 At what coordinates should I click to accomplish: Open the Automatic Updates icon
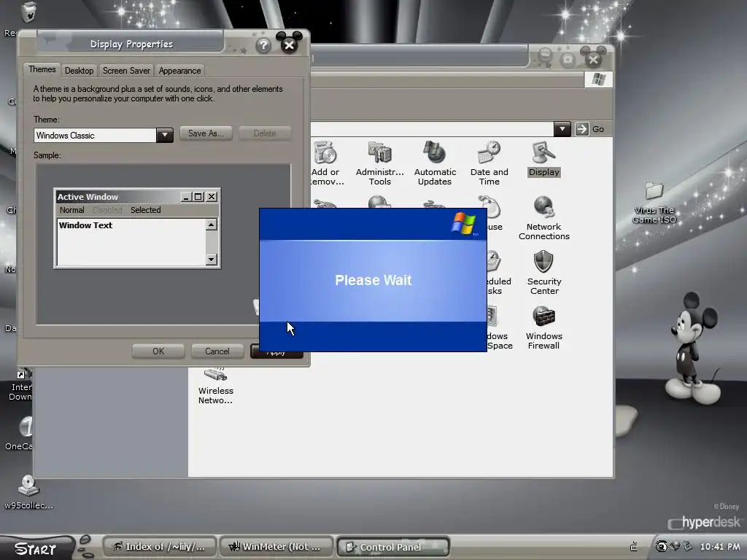tap(435, 163)
